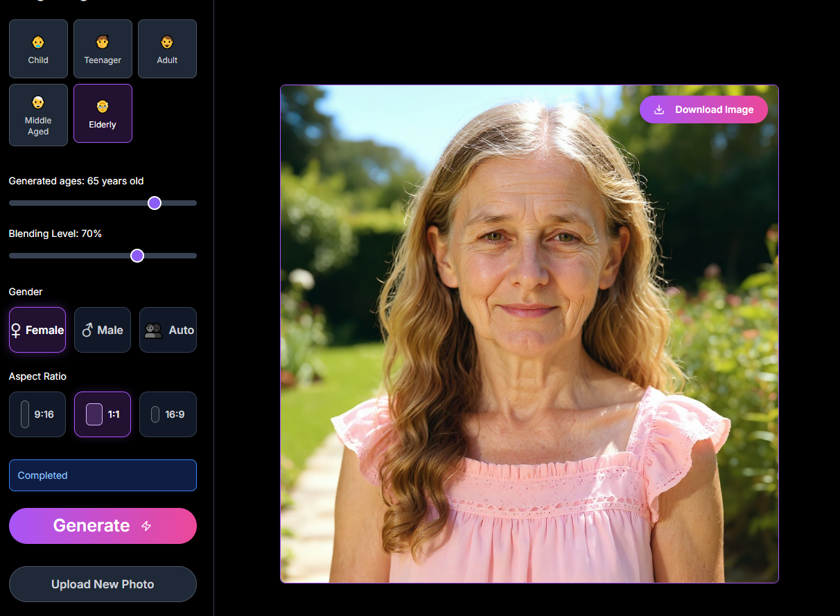Viewport: 840px width, 616px height.
Task: Pick the Adult age group icon
Action: click(x=167, y=42)
